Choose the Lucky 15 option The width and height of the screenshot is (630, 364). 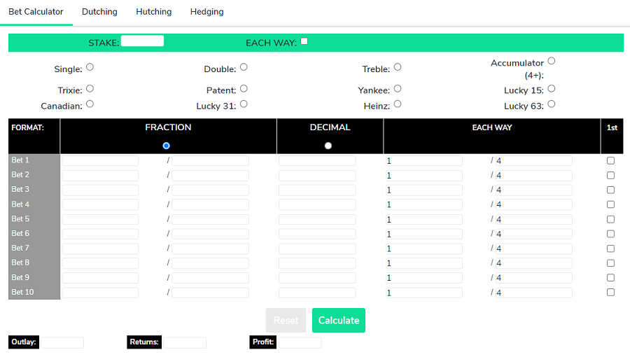pyautogui.click(x=552, y=88)
